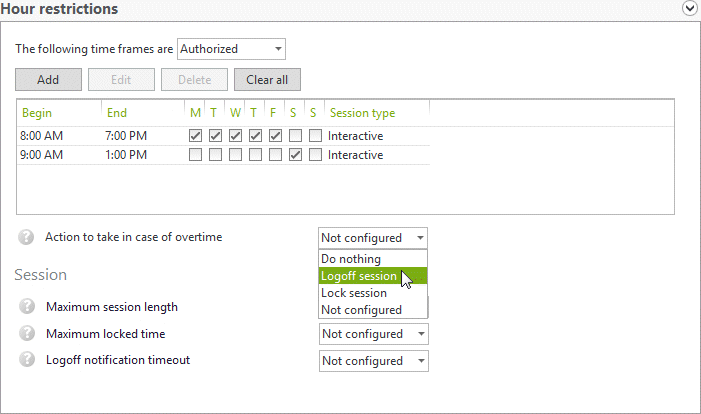Screen dimensions: 701x414
Task: Select Lock session option in dropdown list
Action: coord(354,293)
